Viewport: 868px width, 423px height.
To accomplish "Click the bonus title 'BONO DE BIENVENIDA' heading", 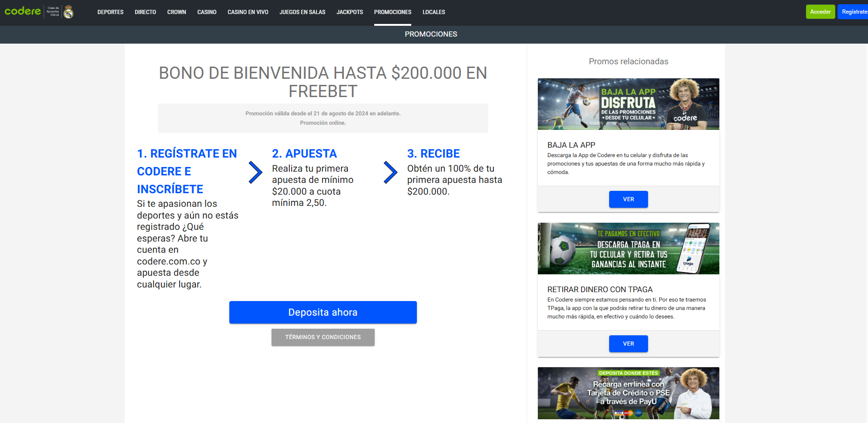I will point(323,82).
